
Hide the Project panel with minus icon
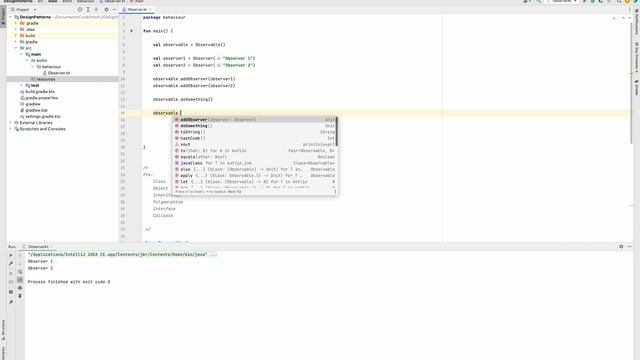(114, 9)
